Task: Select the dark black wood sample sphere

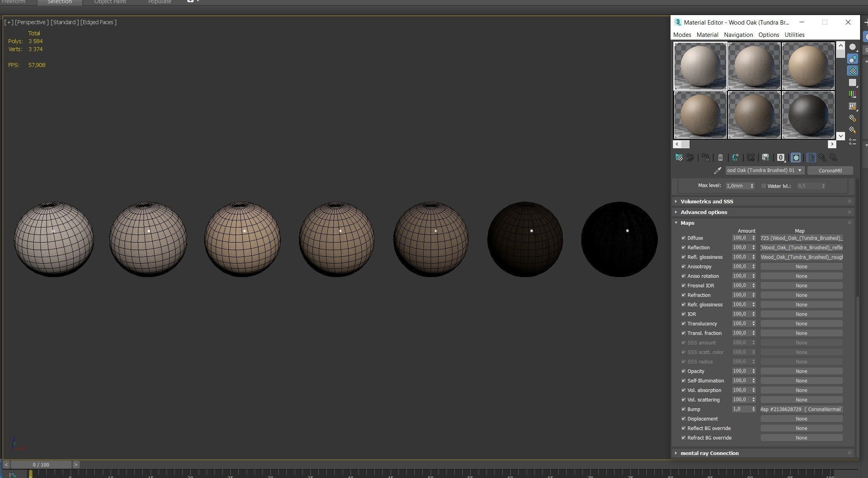Action: (808, 115)
